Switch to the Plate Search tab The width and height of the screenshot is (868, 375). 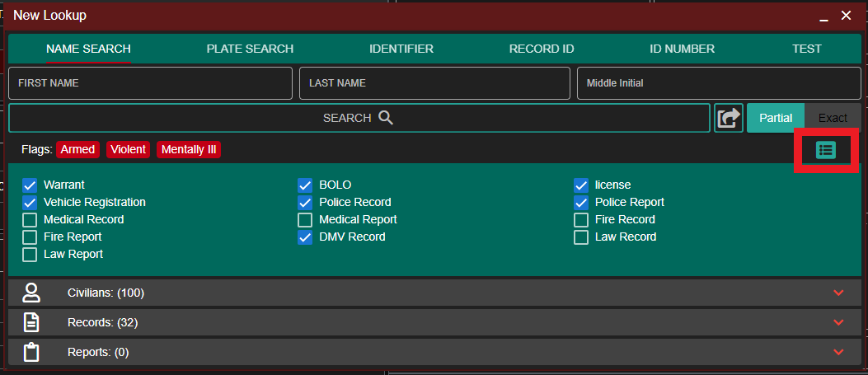[250, 49]
